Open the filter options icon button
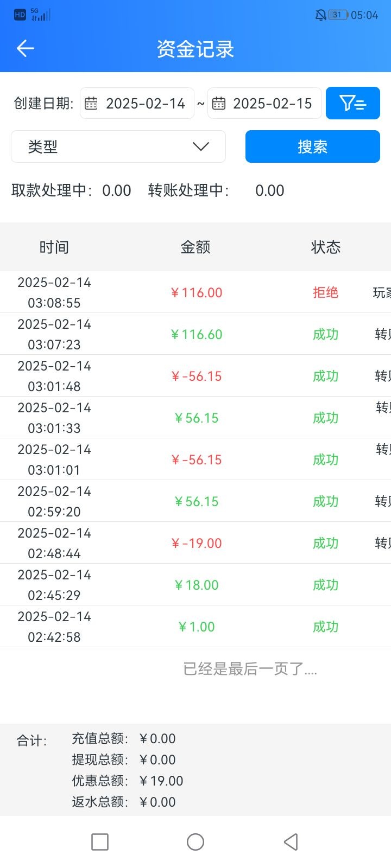This screenshot has width=391, height=868. [352, 103]
